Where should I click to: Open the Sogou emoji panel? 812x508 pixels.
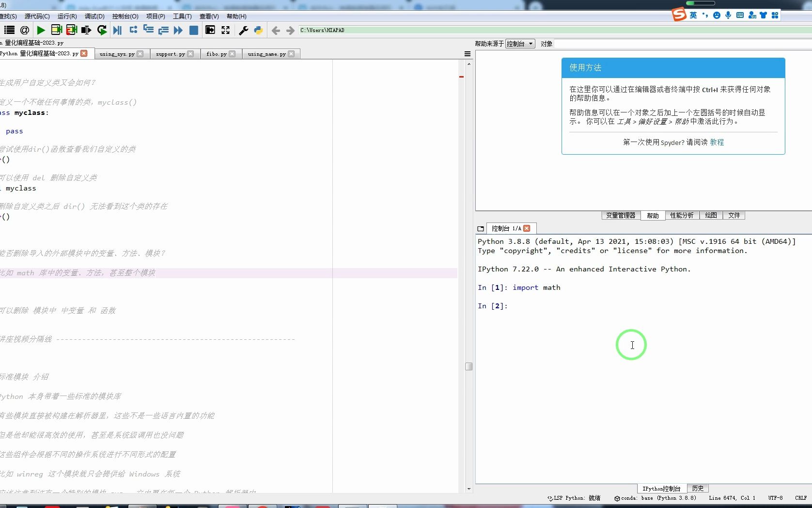[x=717, y=16]
